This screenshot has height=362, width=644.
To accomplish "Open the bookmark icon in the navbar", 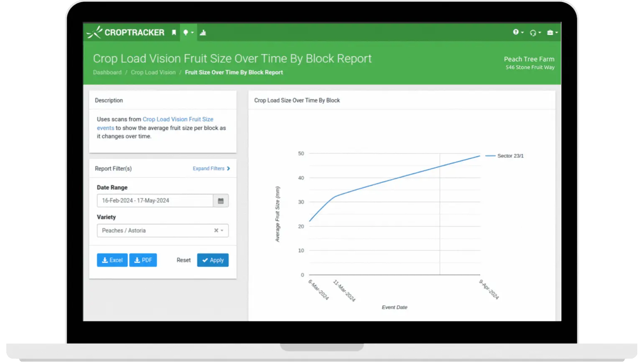I will [x=174, y=33].
